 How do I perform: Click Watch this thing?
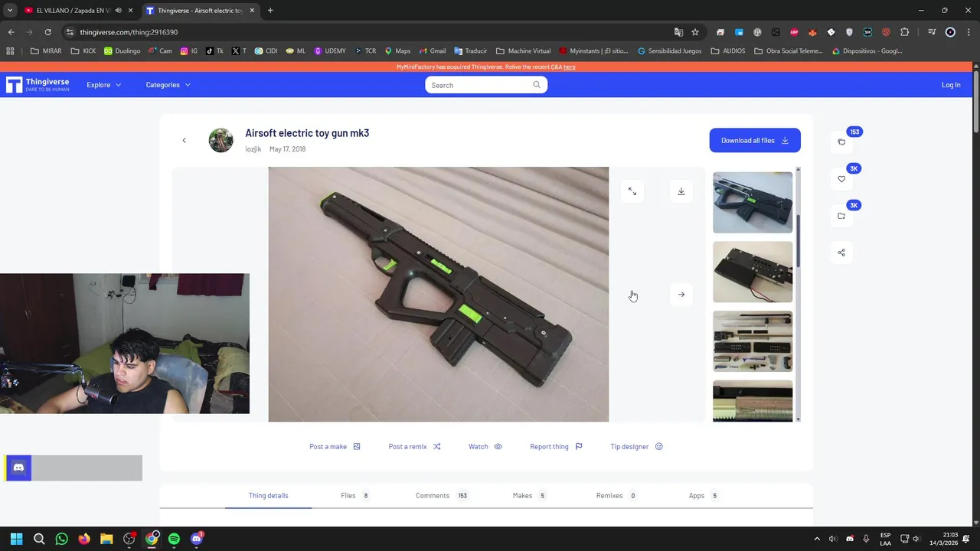point(485,447)
